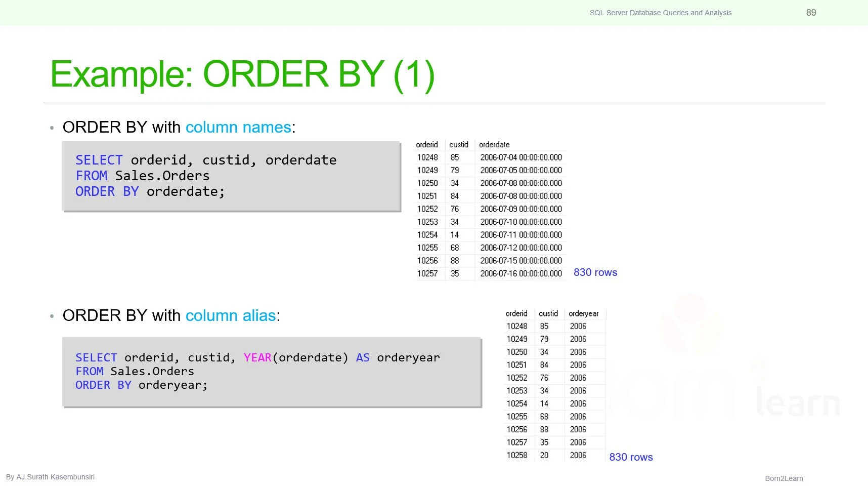Click the '830 rows' label beside second table
Viewport: 868px width, 488px height.
631,457
